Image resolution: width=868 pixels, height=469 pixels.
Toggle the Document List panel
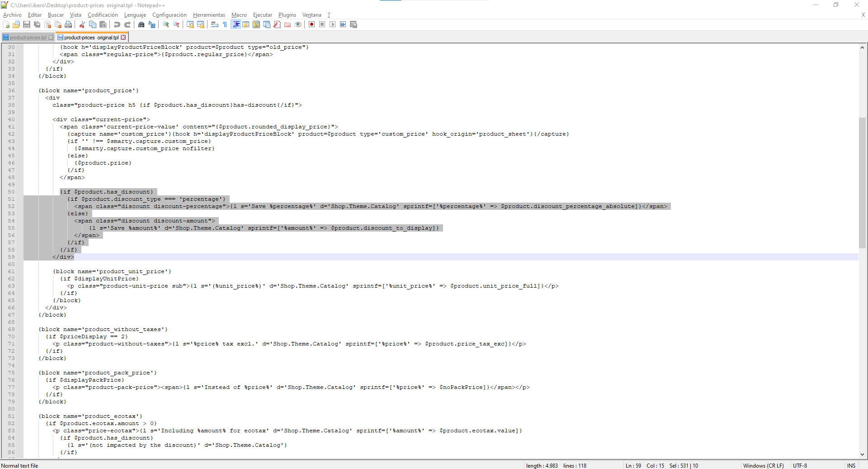(x=267, y=24)
